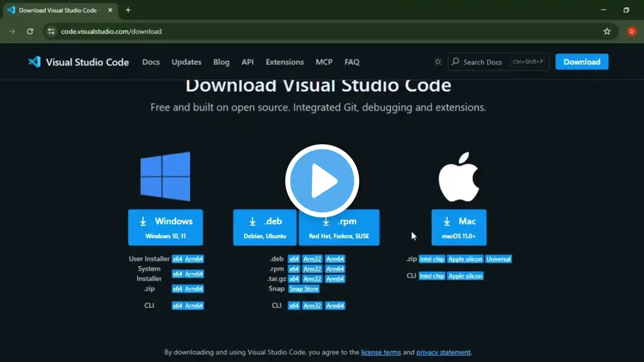Download the Mac Universal .zip
Screen dimensions: 644x362
click(x=499, y=259)
